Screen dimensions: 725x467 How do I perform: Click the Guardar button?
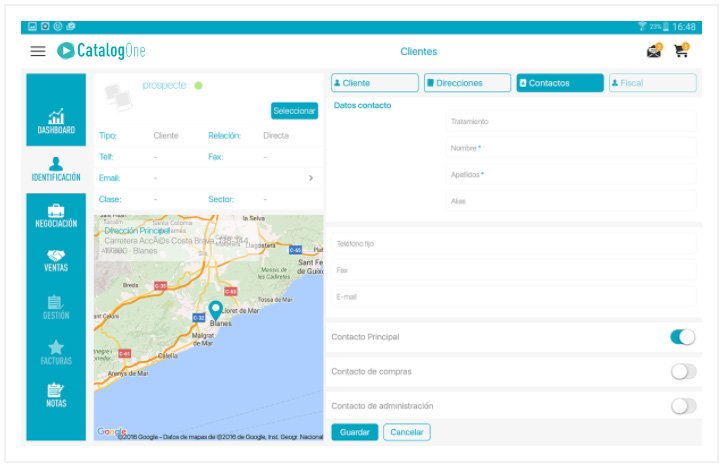[354, 432]
